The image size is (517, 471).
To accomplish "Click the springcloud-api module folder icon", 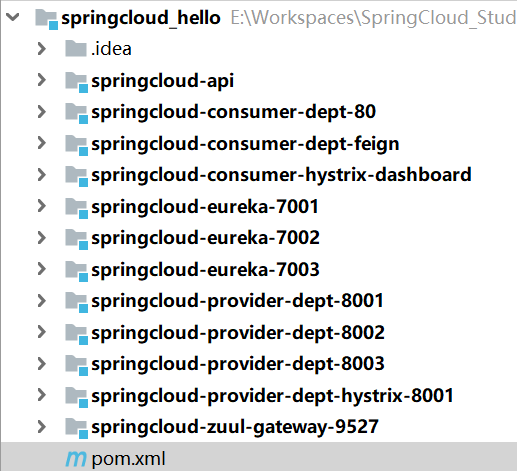I will click(77, 82).
